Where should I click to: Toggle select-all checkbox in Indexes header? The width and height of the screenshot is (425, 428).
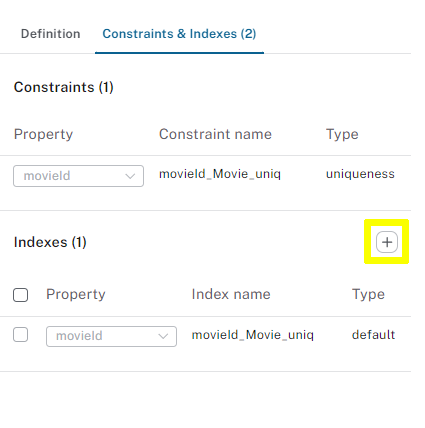(20, 295)
